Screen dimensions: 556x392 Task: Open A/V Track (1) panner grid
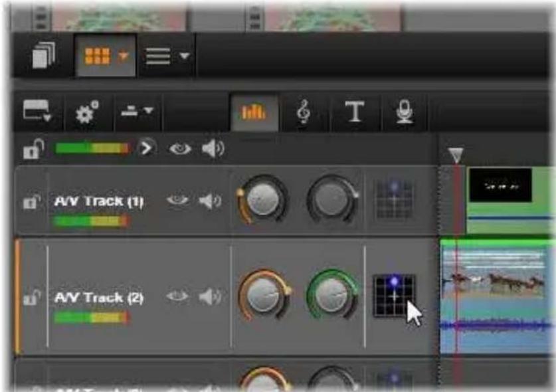[395, 199]
